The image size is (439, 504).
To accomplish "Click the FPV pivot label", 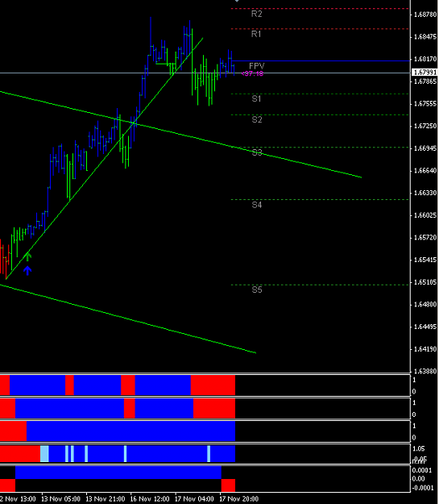I will point(257,66).
